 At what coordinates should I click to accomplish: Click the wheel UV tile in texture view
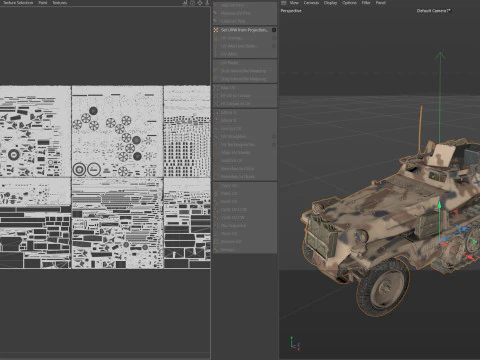117,132
